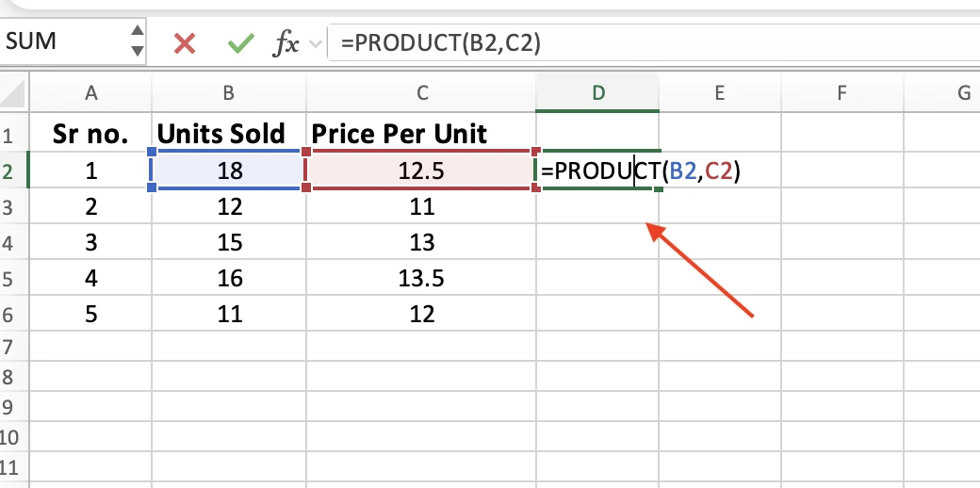Viewport: 980px width, 488px height.
Task: Click cell B2 containing 18
Action: [x=229, y=170]
